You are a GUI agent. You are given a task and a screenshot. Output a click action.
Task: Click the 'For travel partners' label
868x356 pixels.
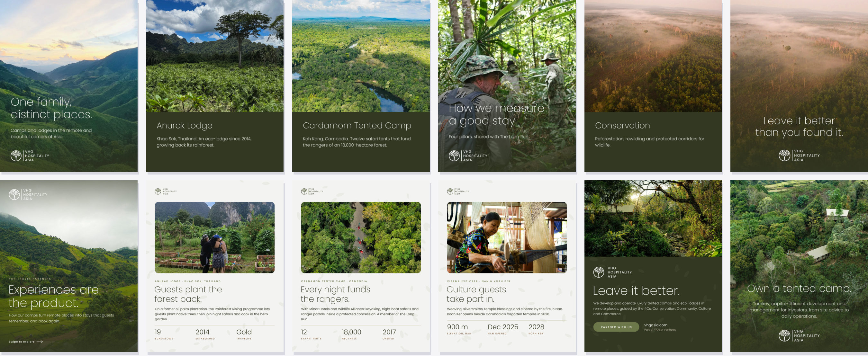tap(30, 279)
